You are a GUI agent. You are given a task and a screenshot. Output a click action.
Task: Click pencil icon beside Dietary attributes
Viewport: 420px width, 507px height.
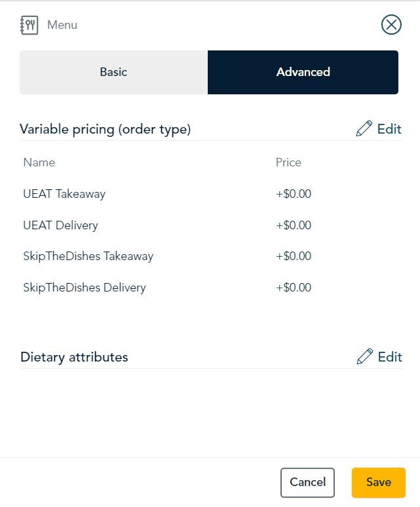(x=365, y=356)
